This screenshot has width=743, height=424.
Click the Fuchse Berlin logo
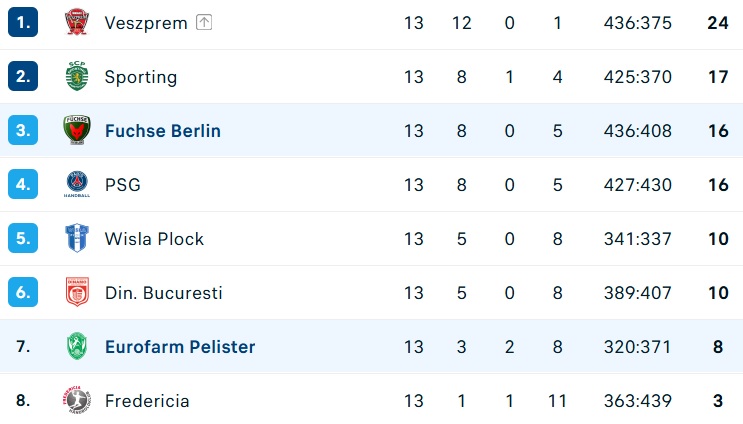[x=77, y=130]
